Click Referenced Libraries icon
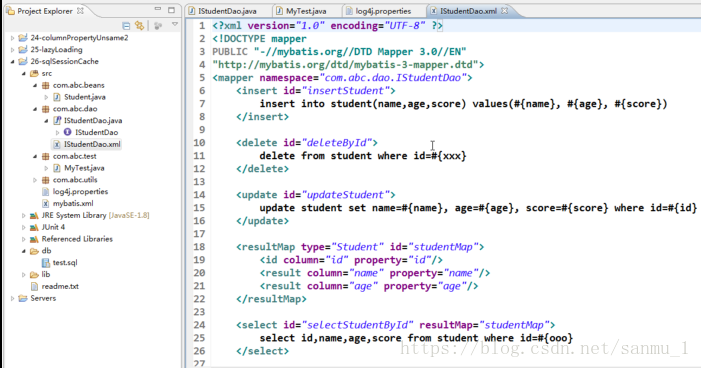 pos(34,239)
